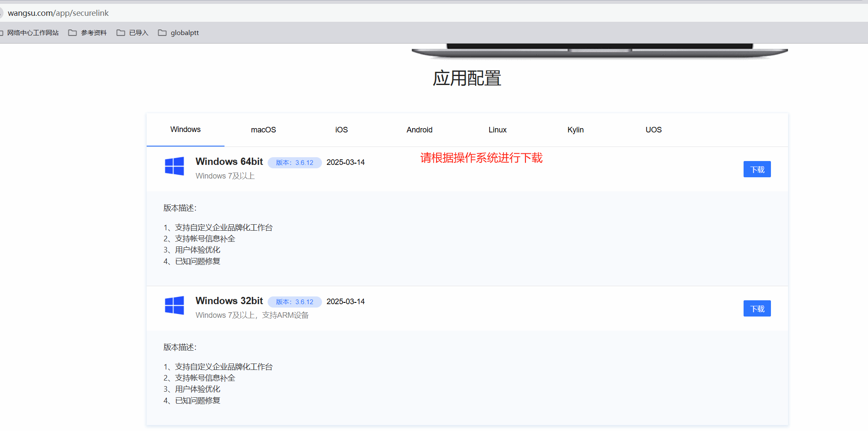The image size is (868, 431).
Task: Click the red 请根据操作系统进行下载 notice
Action: pyautogui.click(x=481, y=158)
